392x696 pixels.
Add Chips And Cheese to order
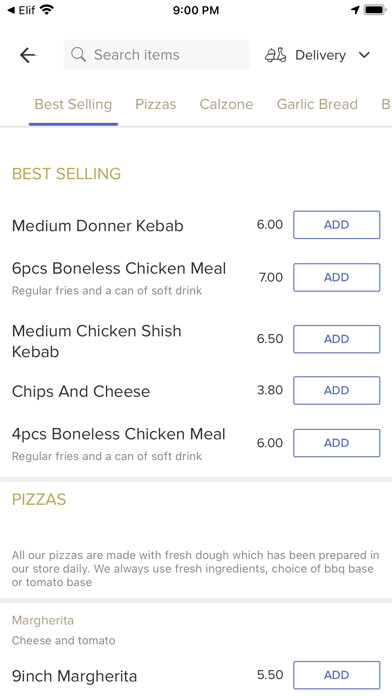(337, 391)
